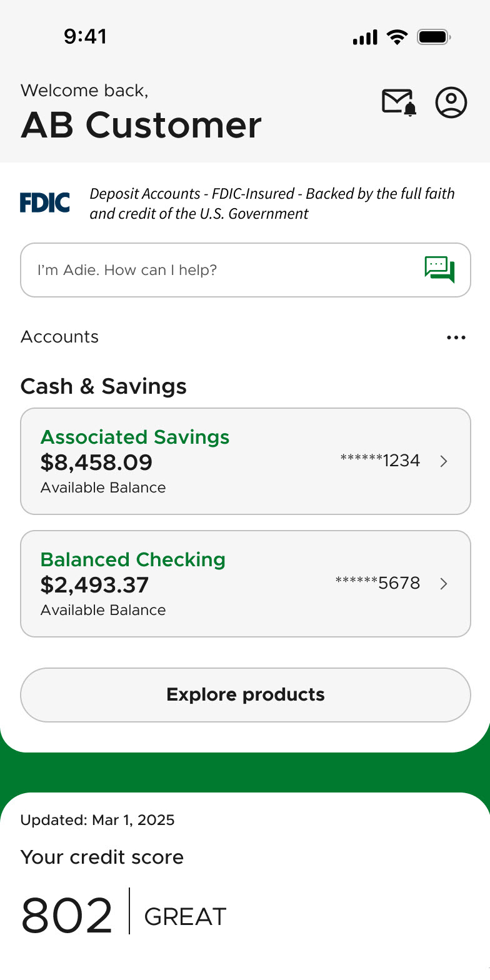The height and width of the screenshot is (980, 490).
Task: Expand Balanced Checking using its chevron
Action: (444, 584)
